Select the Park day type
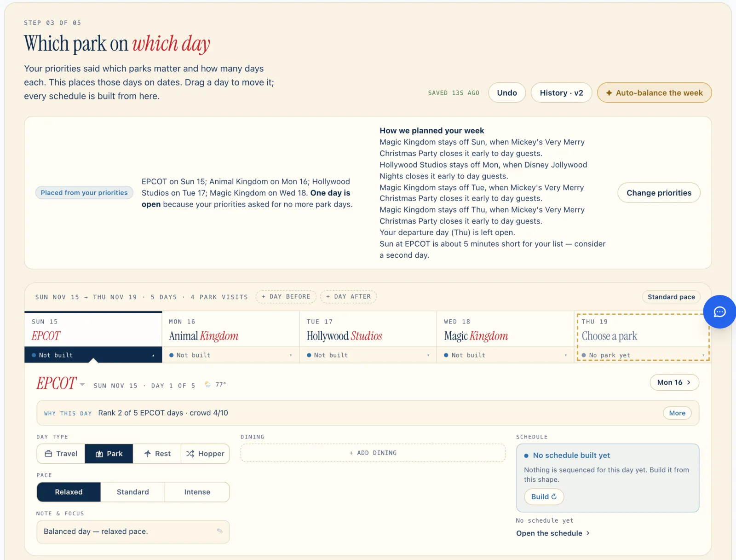Image resolution: width=736 pixels, height=560 pixels. tap(109, 454)
